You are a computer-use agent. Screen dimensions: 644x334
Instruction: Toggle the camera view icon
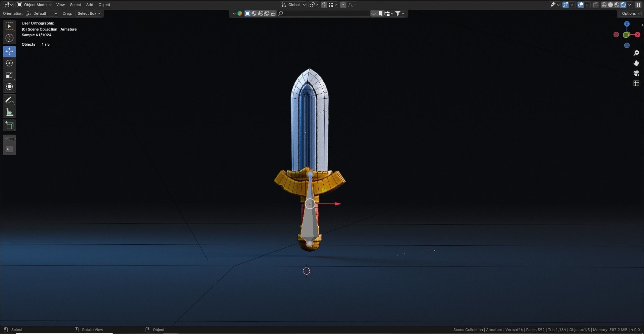(x=636, y=73)
